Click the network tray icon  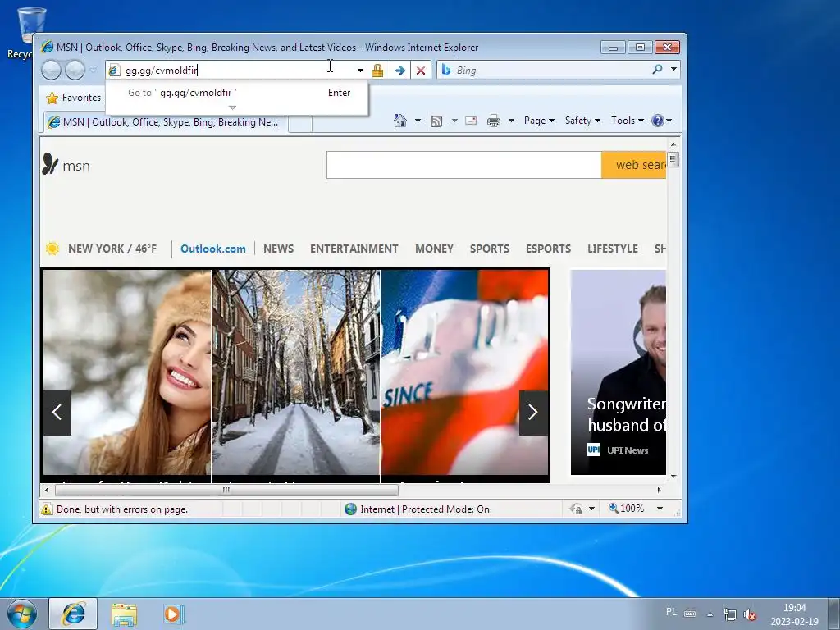tap(729, 614)
